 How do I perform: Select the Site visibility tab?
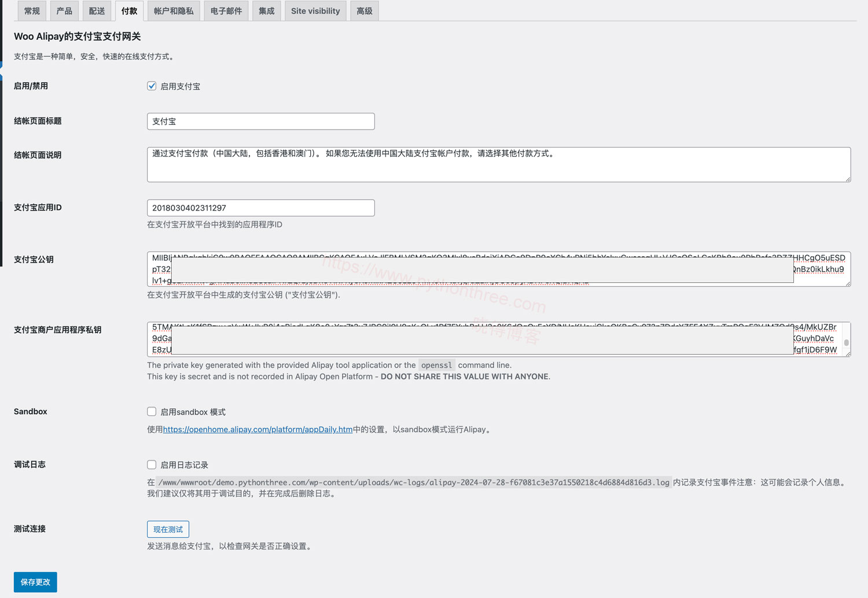click(315, 10)
